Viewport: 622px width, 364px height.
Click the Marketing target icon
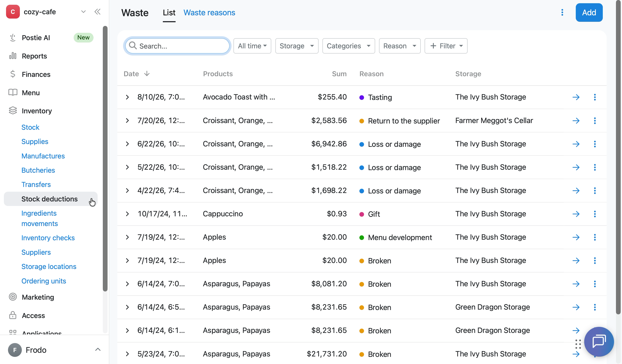[13, 297]
